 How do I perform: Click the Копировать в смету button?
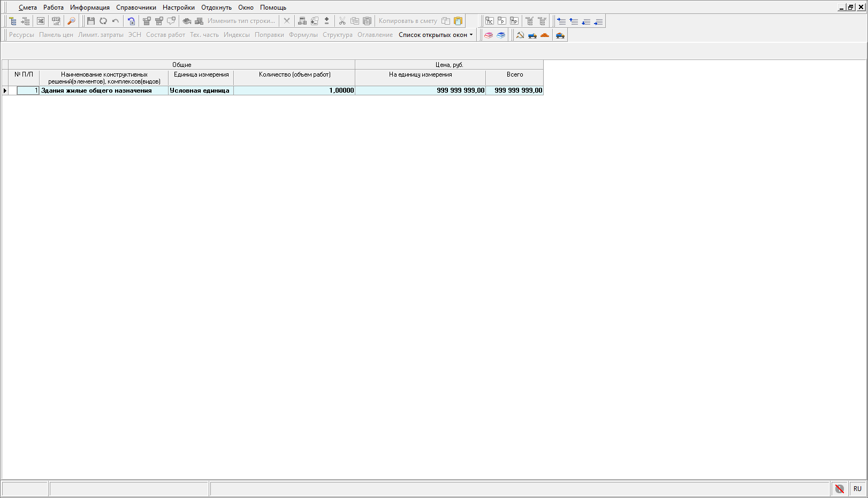408,21
